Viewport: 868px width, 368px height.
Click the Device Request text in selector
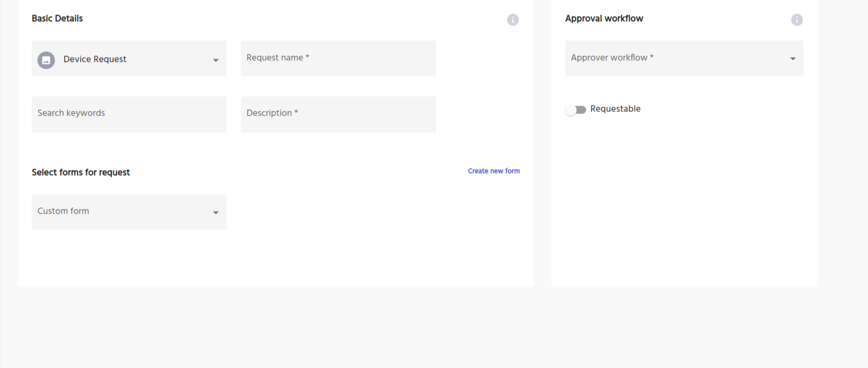95,59
